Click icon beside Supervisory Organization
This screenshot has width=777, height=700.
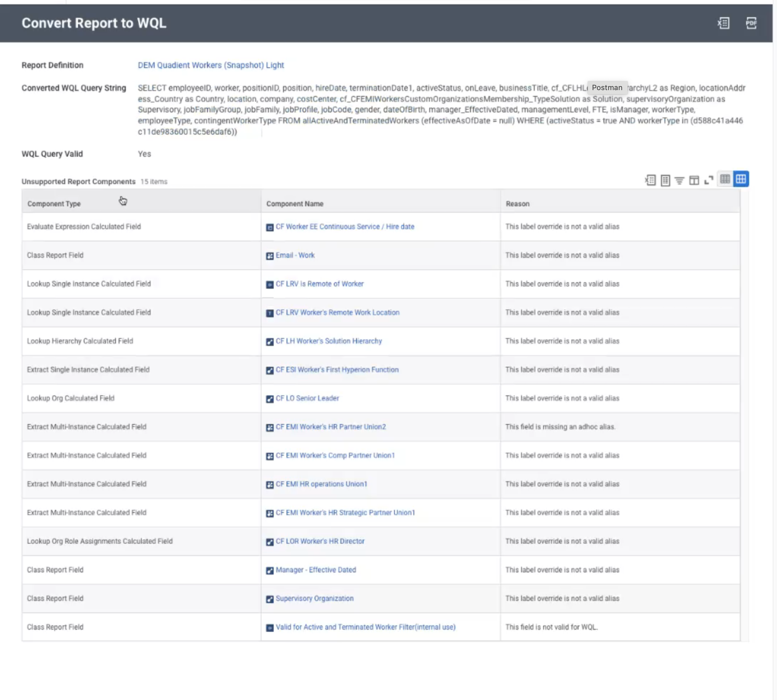[x=270, y=599]
